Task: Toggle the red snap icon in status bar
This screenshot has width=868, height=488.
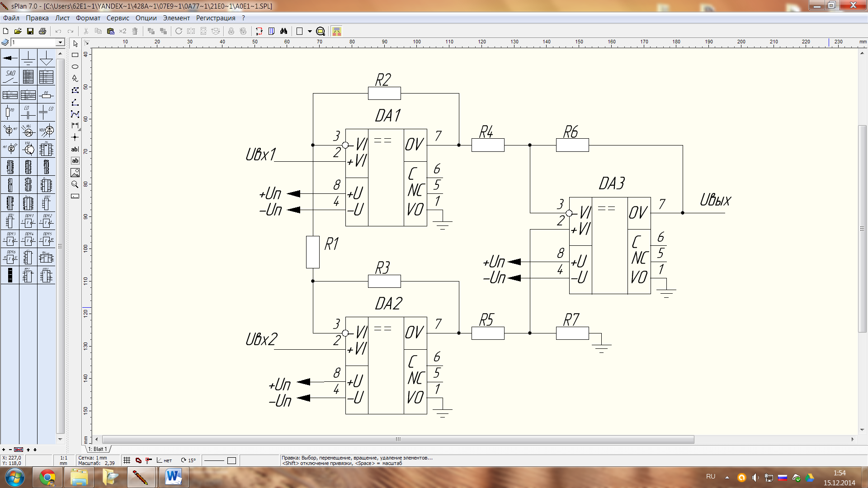Action: [x=138, y=460]
